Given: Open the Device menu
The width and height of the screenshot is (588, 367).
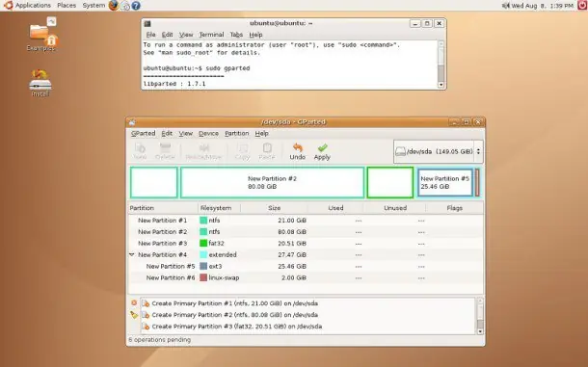Looking at the screenshot, I should pos(208,134).
